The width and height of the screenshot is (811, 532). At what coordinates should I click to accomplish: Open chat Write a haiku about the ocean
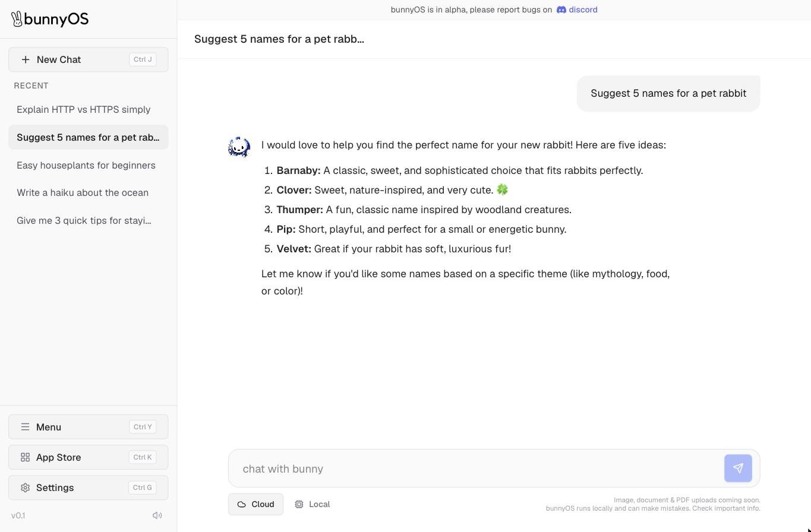coord(89,193)
